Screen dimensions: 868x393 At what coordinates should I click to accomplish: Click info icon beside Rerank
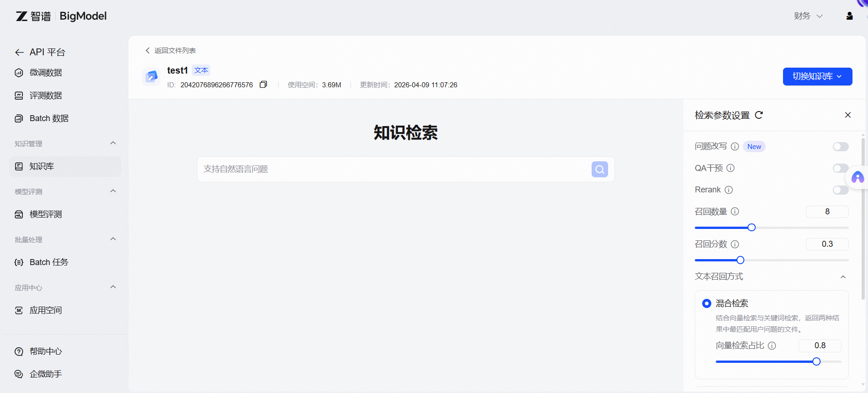[729, 190]
